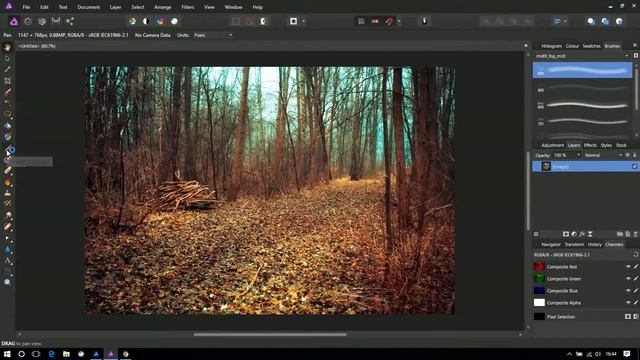
Task: Click the Invert Pixel Selection icon
Action: [264, 21]
